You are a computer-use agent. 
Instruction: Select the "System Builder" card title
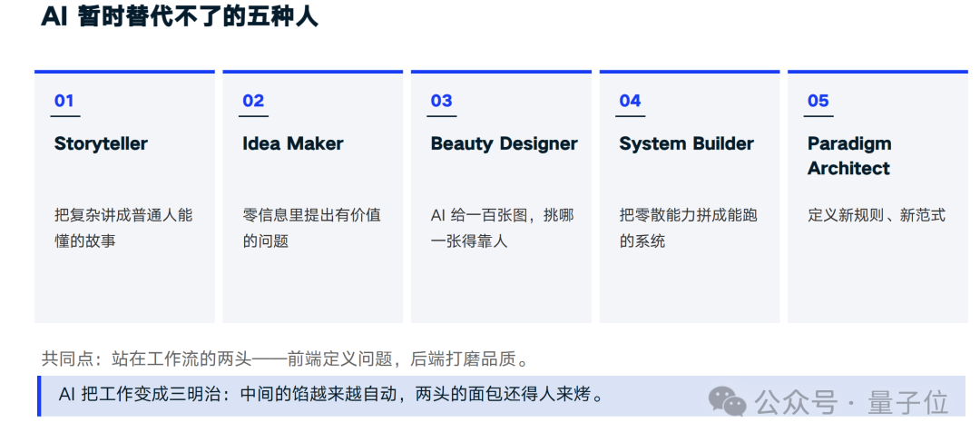pyautogui.click(x=686, y=143)
